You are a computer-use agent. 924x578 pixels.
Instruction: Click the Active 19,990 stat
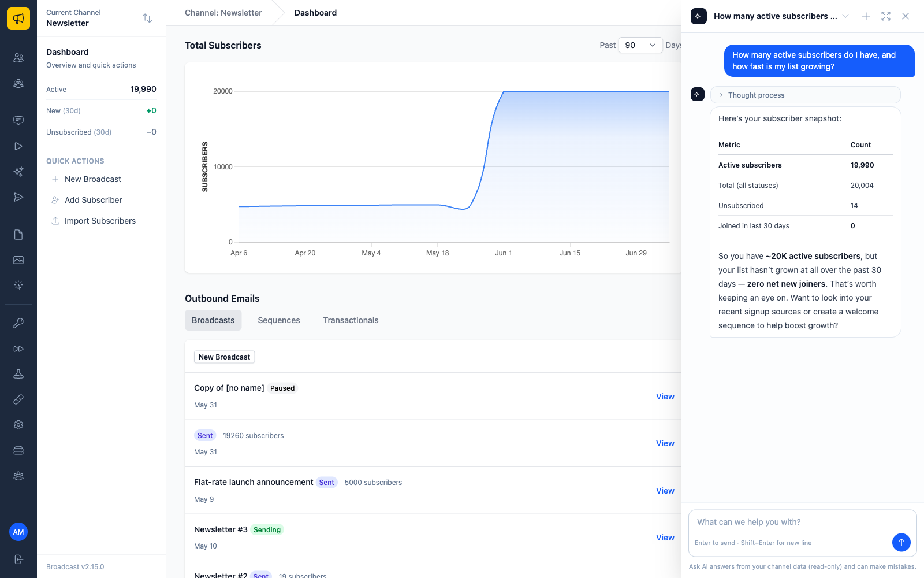101,89
